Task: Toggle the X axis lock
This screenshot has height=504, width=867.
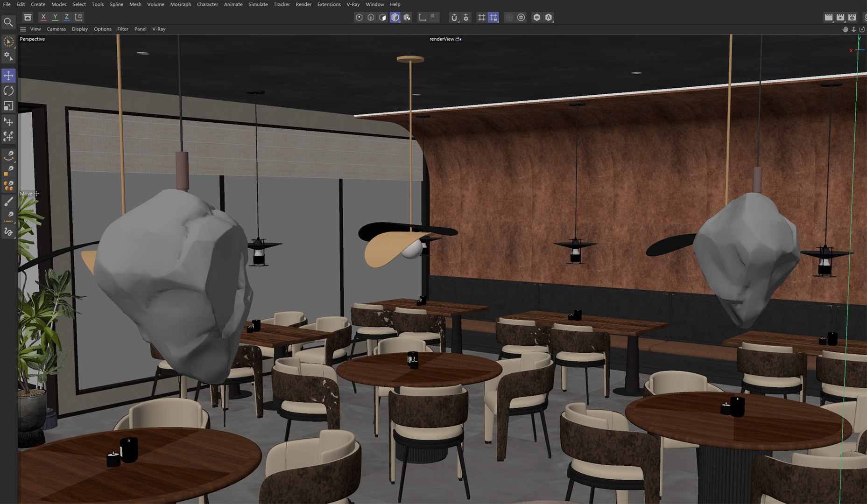Action: (43, 17)
